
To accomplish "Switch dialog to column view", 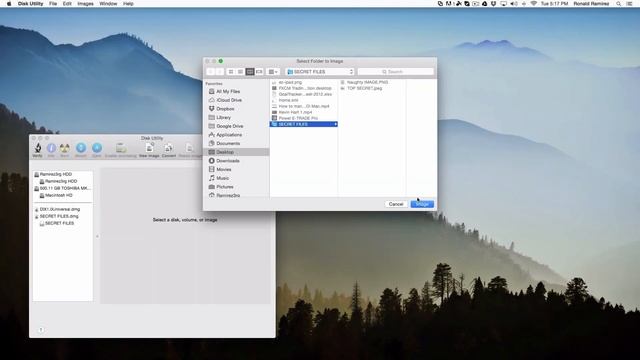I will 250,72.
